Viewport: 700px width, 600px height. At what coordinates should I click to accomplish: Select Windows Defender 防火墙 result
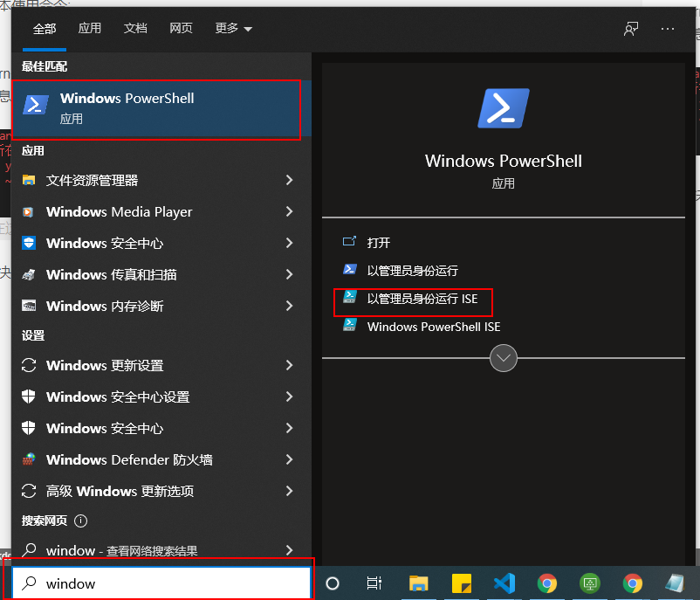pos(161,459)
